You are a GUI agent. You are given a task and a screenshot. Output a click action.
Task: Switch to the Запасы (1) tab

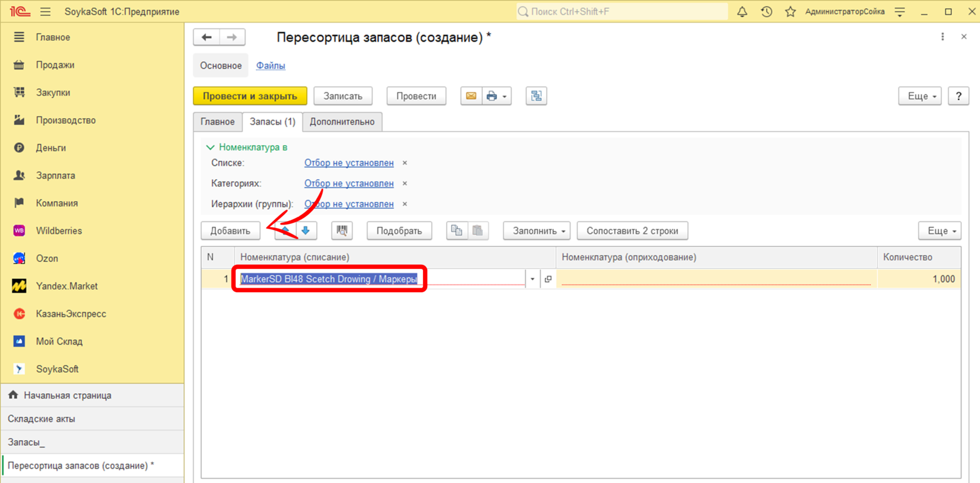[272, 122]
